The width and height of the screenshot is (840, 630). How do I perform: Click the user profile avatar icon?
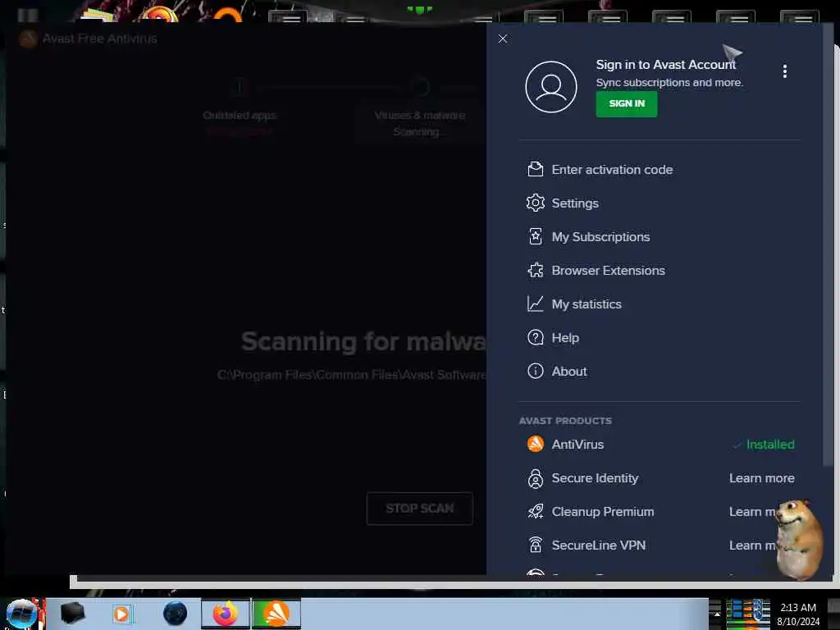pyautogui.click(x=550, y=87)
